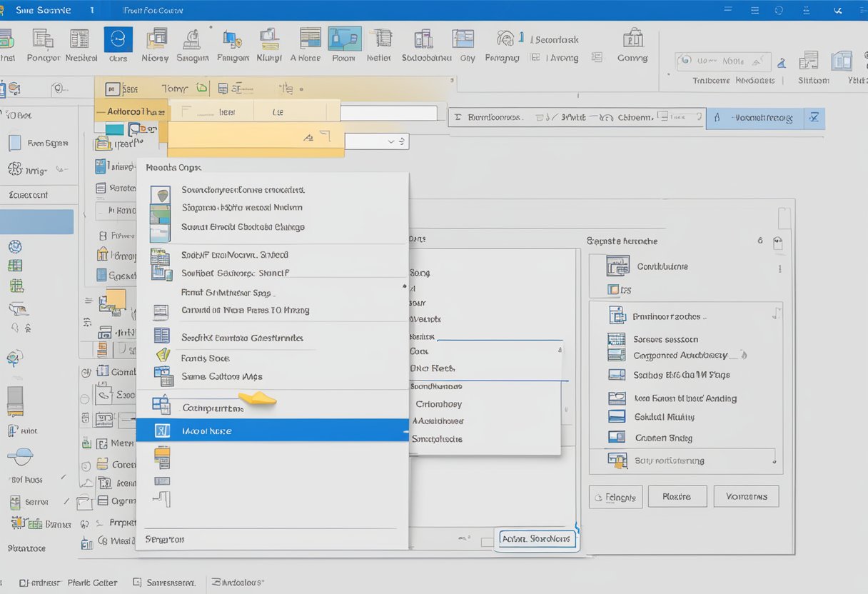Click the 'Giny' ribbon icon

[463, 39]
